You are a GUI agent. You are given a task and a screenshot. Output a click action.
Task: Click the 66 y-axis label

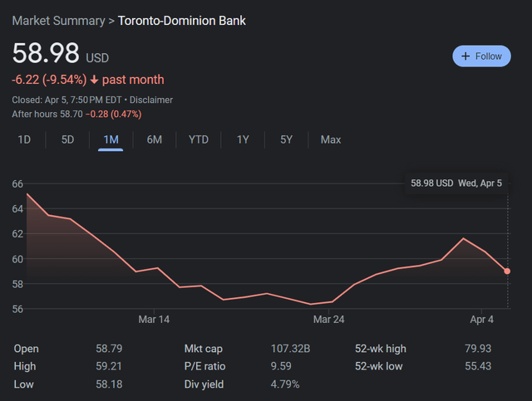tap(17, 184)
